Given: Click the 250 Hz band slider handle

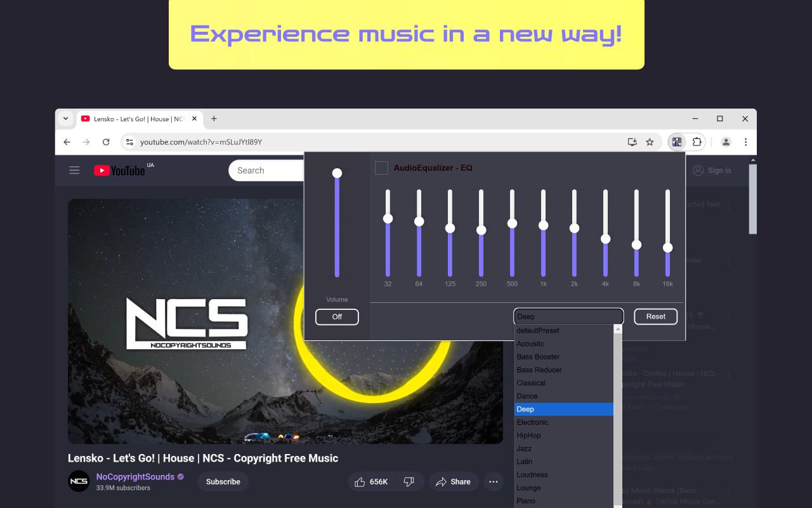Looking at the screenshot, I should pyautogui.click(x=481, y=230).
